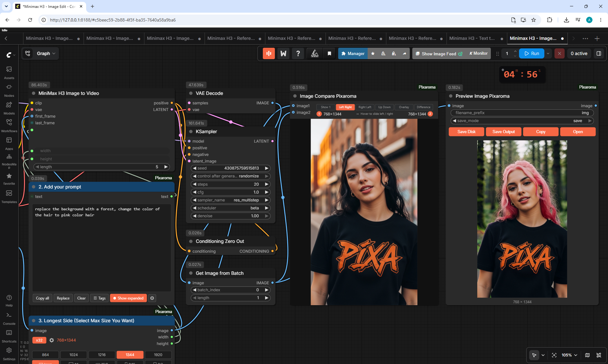Collapse the VAE Decode node via title dot
Viewport: 608px width, 364px height.
click(191, 93)
